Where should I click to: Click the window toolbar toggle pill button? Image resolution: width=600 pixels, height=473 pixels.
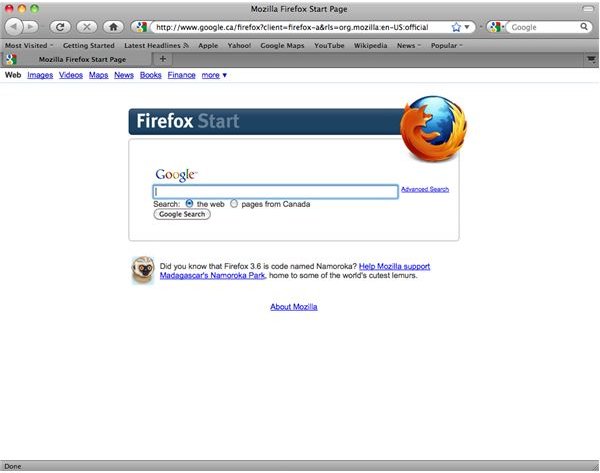click(x=588, y=9)
